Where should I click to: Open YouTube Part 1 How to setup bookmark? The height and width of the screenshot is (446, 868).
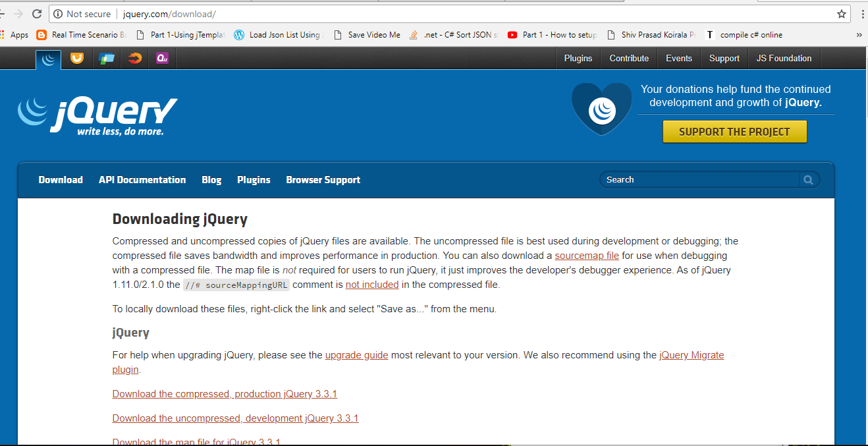click(553, 35)
